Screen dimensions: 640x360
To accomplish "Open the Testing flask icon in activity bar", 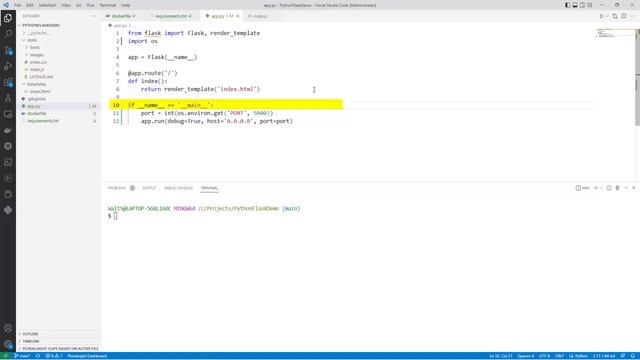I will [8, 98].
